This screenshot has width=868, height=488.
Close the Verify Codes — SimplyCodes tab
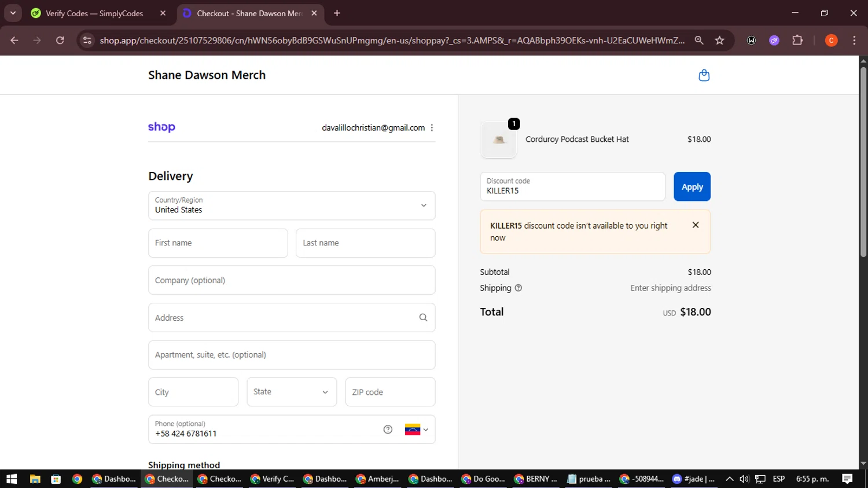click(163, 13)
